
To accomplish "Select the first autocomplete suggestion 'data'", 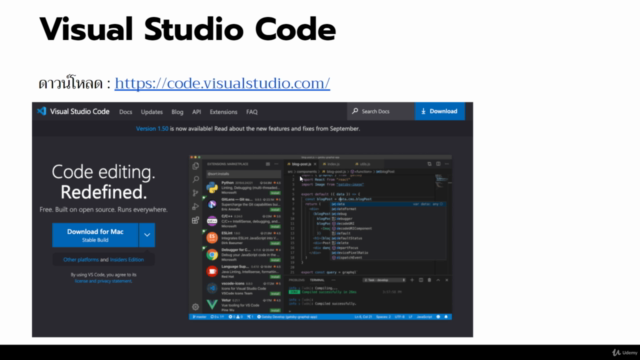I will pos(388,204).
